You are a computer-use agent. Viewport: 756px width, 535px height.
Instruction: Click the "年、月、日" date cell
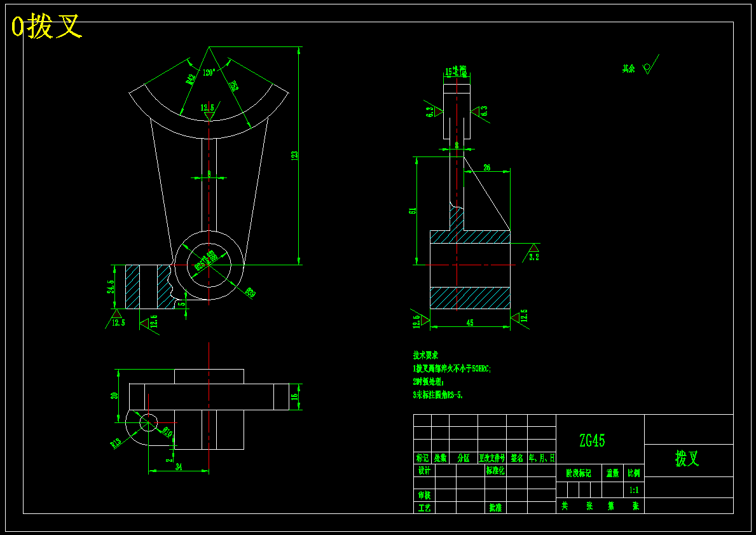542,458
